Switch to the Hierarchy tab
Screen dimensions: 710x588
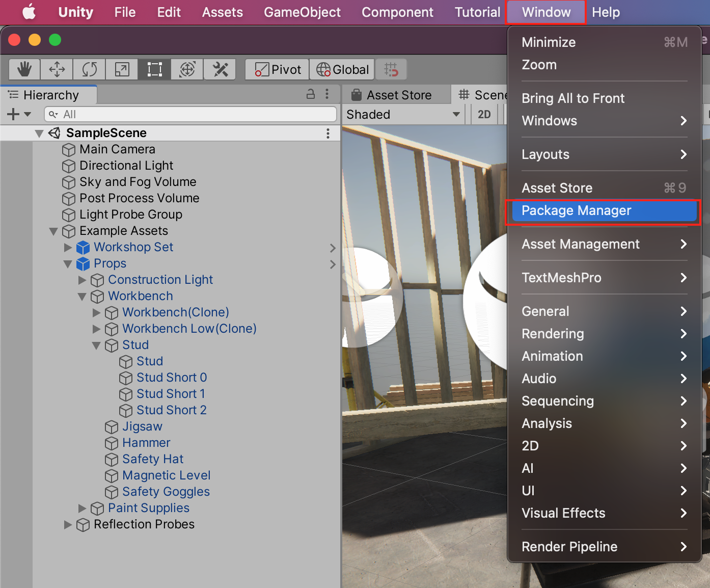(x=49, y=95)
